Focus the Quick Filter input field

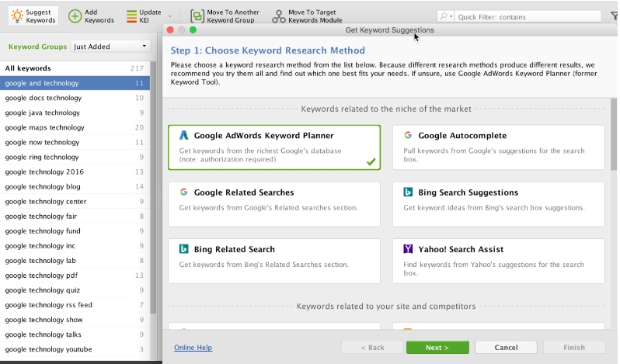click(x=528, y=16)
